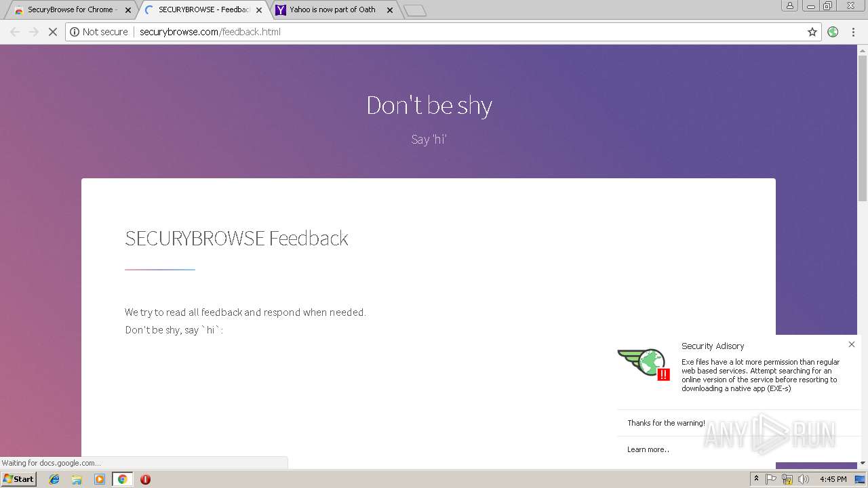Click the globe warning icon in advisory

[644, 363]
